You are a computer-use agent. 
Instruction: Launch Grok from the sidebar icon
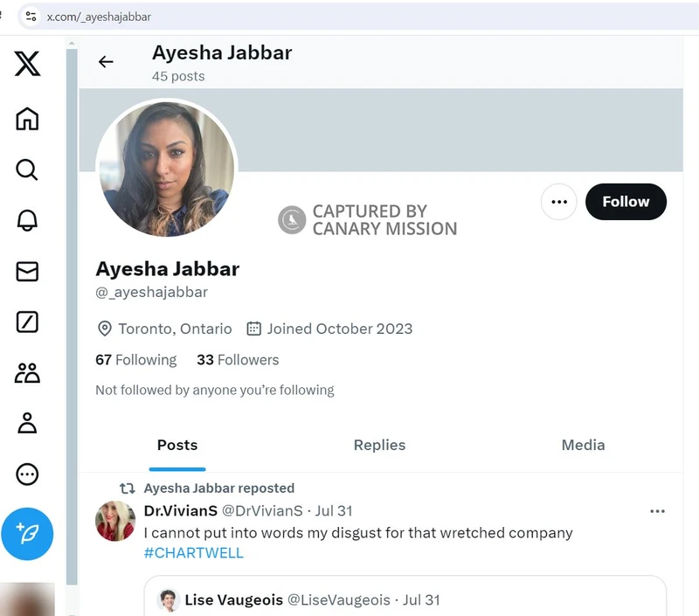(26, 322)
